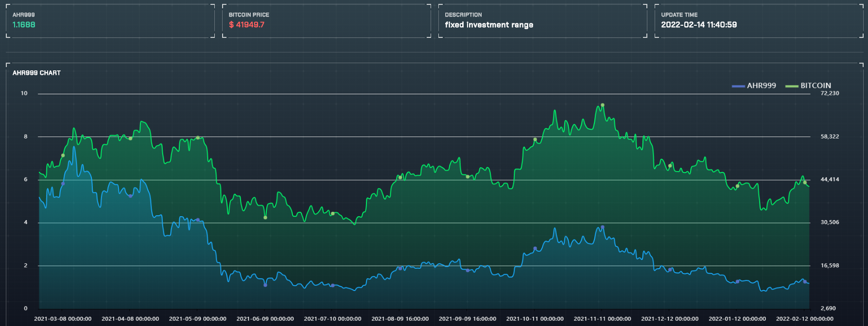This screenshot has height=326, width=868.
Task: Click the update time 2022-02-14 11:40:59
Action: tap(699, 25)
